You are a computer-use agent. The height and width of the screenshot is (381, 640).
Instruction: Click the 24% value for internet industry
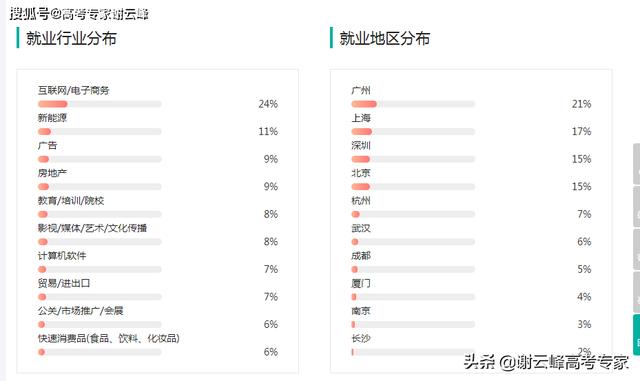(268, 104)
